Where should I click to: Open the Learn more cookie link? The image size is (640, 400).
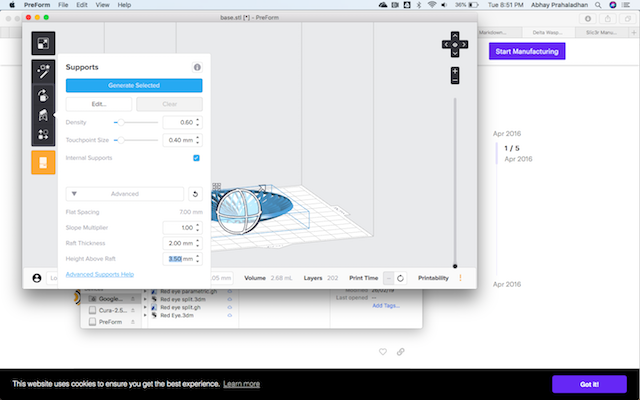click(242, 384)
